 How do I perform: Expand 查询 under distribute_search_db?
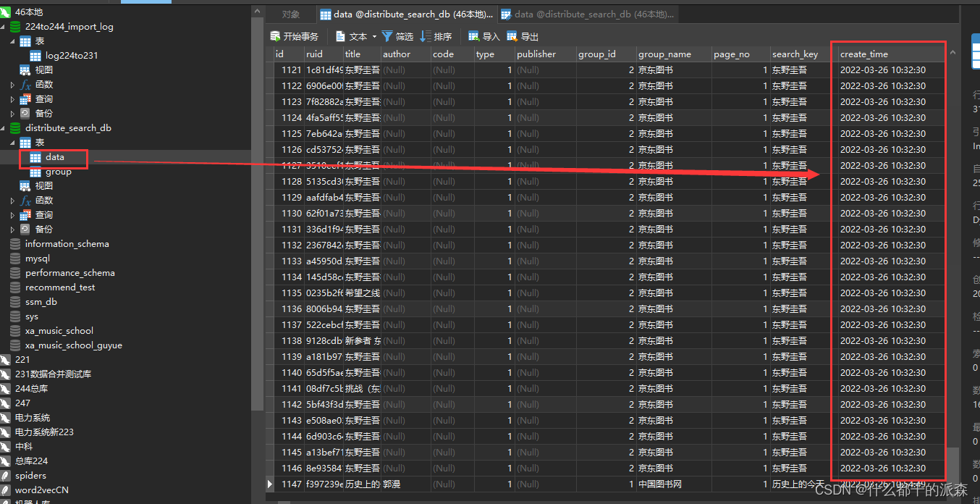pyautogui.click(x=13, y=214)
